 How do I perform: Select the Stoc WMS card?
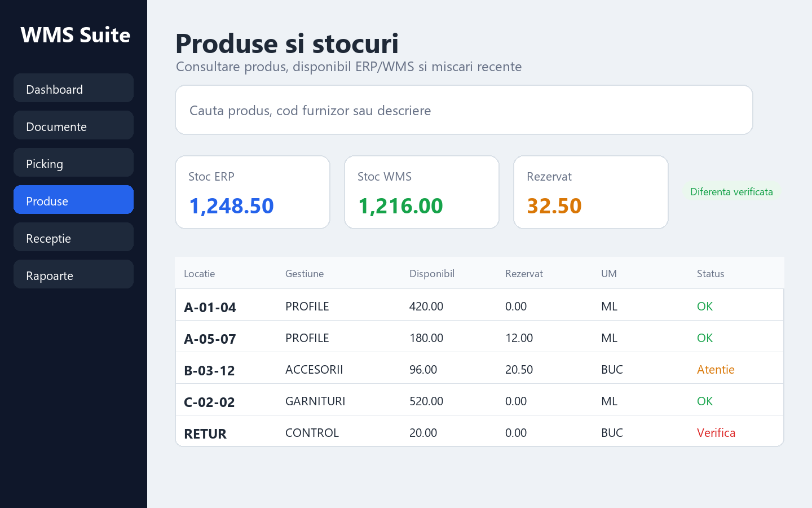422,192
